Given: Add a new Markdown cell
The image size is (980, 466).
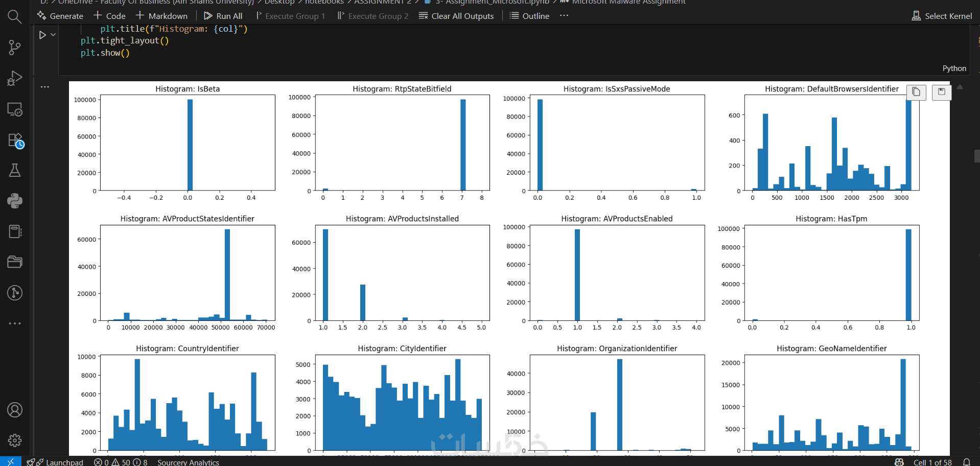Looking at the screenshot, I should 161,16.
